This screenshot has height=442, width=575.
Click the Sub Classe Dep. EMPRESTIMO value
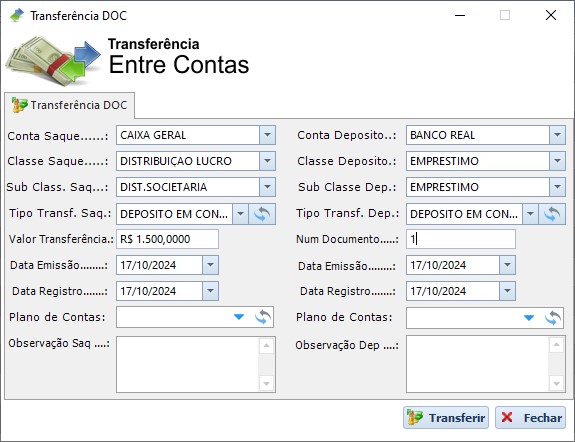[x=444, y=187]
